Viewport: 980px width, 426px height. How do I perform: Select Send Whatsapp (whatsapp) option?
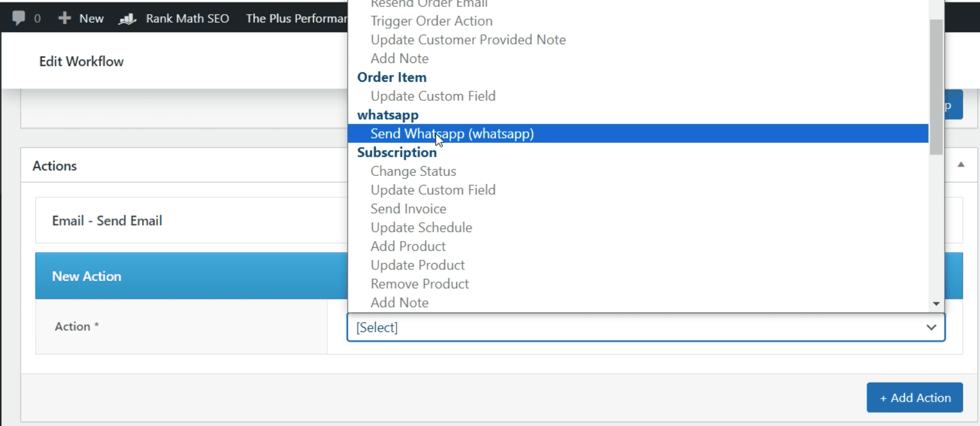tap(452, 134)
